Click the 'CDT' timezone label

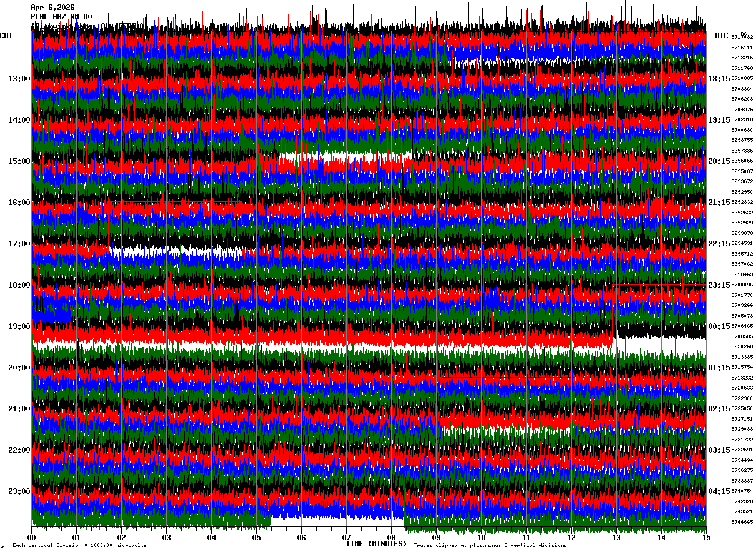(x=6, y=36)
